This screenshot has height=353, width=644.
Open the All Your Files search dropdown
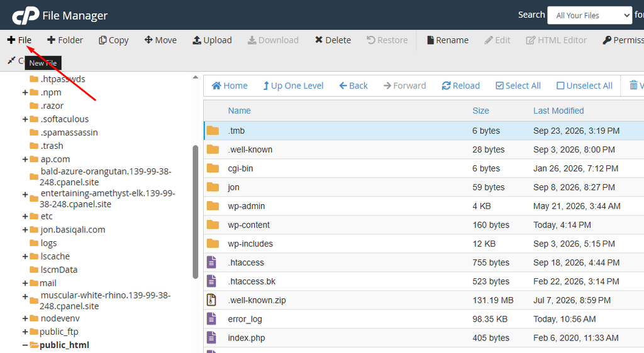[x=590, y=16]
